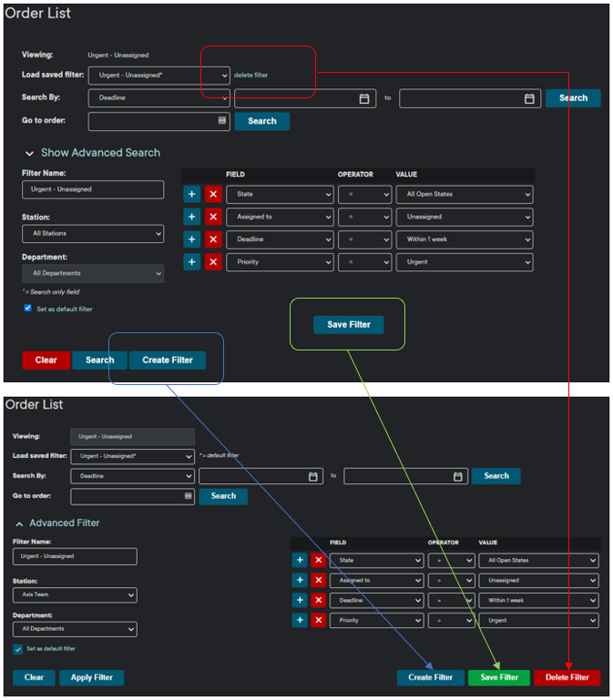Click the red Clear button
The width and height of the screenshot is (613, 700).
(x=46, y=360)
